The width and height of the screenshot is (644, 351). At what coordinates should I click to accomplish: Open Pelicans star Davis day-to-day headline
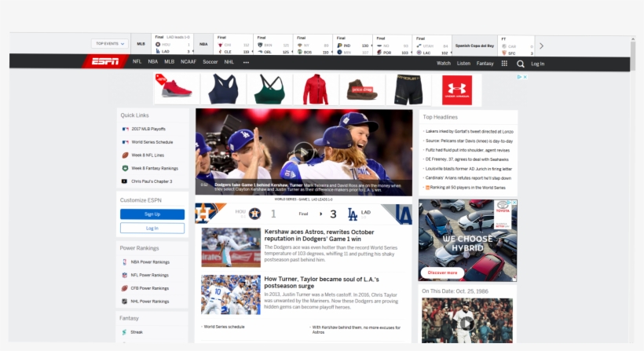pyautogui.click(x=469, y=141)
